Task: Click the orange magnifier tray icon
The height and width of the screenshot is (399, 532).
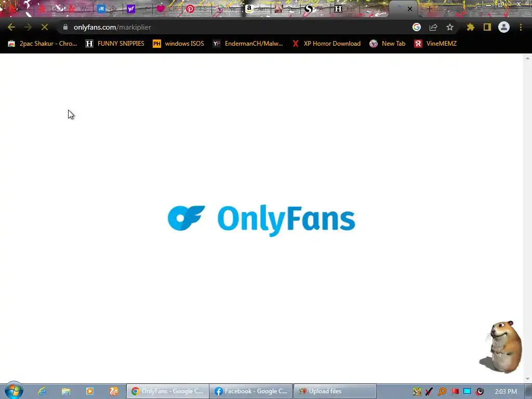Action: coord(442,391)
